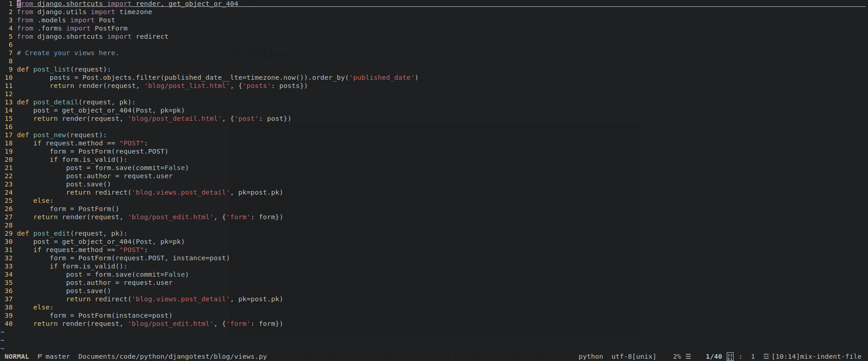The image size is (868, 361).
Task: Click 'PostForm(request.POST)' on line 19
Action: [x=123, y=151]
